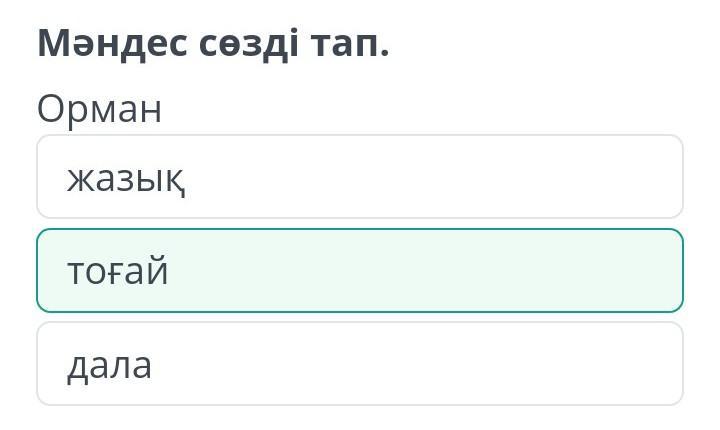Click the text label "дала"
The height and width of the screenshot is (430, 720).
click(110, 365)
